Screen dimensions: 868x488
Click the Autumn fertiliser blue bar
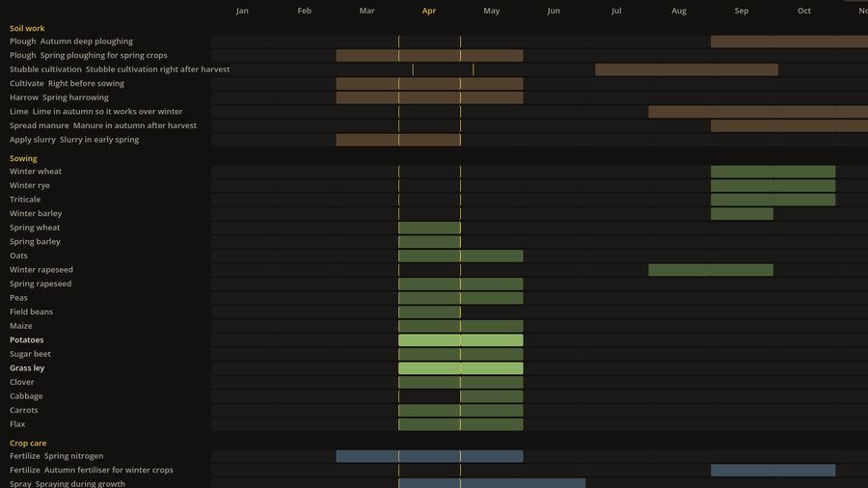coord(773,470)
